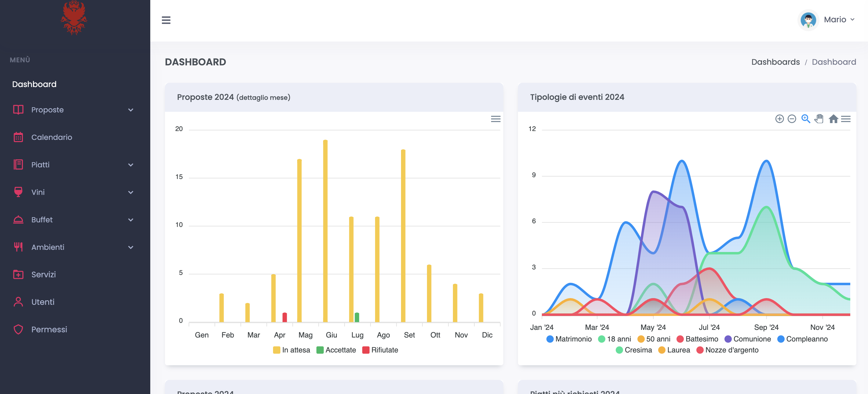Expand the Ambienti submenu chevron
868x394 pixels.
pyautogui.click(x=131, y=247)
